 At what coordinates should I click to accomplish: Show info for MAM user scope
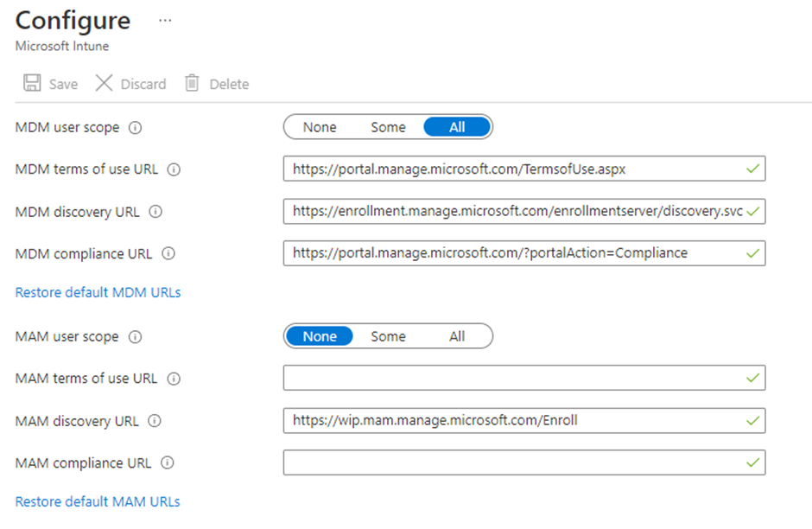click(x=135, y=337)
